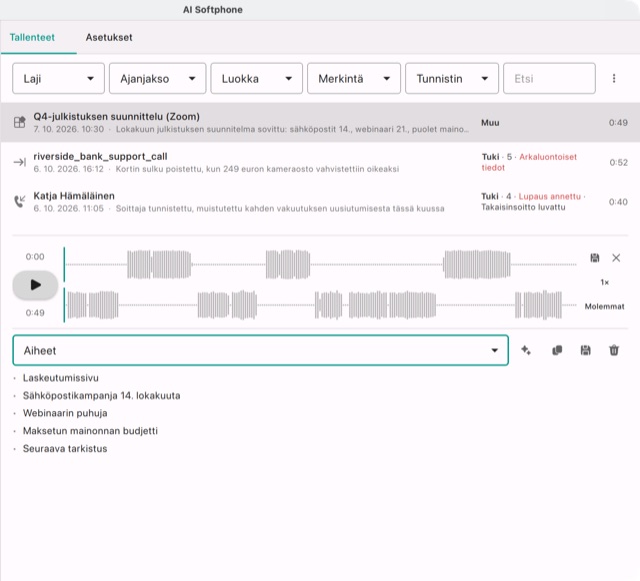Seek in the upper waveform track

pos(321,265)
